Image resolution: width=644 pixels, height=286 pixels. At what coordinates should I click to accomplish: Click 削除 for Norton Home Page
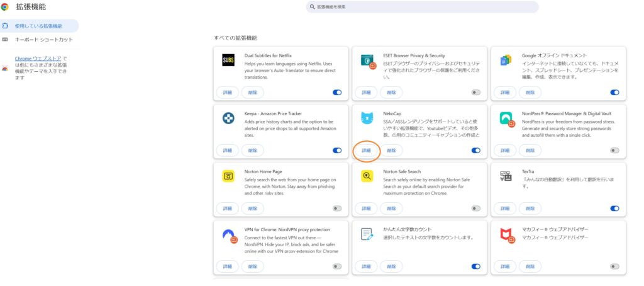pos(253,209)
